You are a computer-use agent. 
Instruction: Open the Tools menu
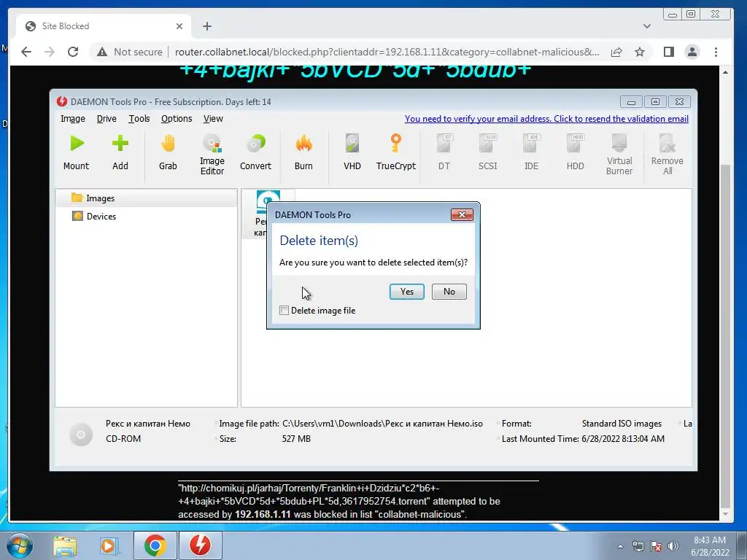139,119
